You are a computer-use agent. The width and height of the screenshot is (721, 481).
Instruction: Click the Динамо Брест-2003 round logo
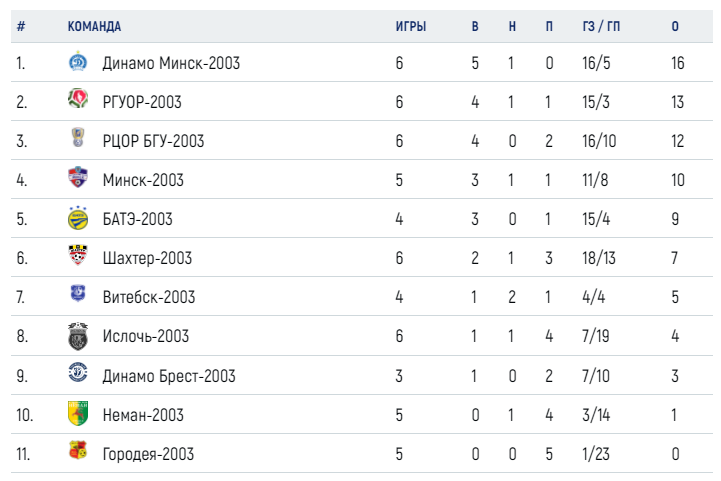coord(78,372)
